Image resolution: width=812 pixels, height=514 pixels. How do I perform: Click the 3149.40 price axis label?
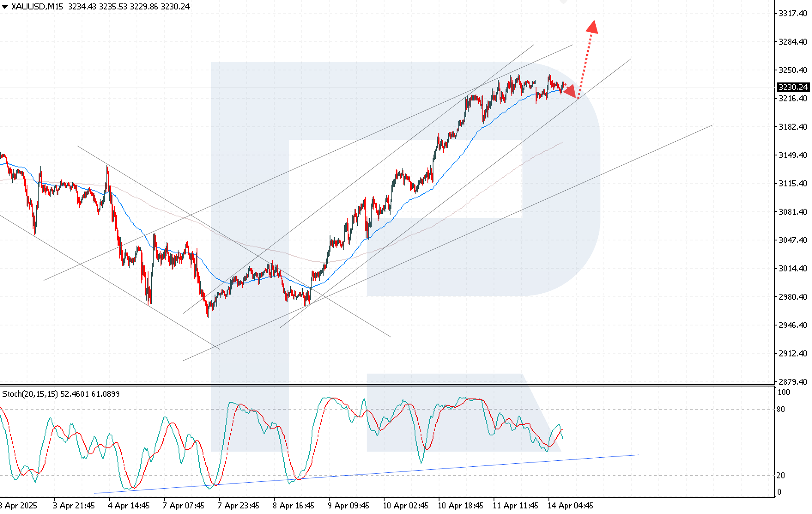pyautogui.click(x=793, y=155)
